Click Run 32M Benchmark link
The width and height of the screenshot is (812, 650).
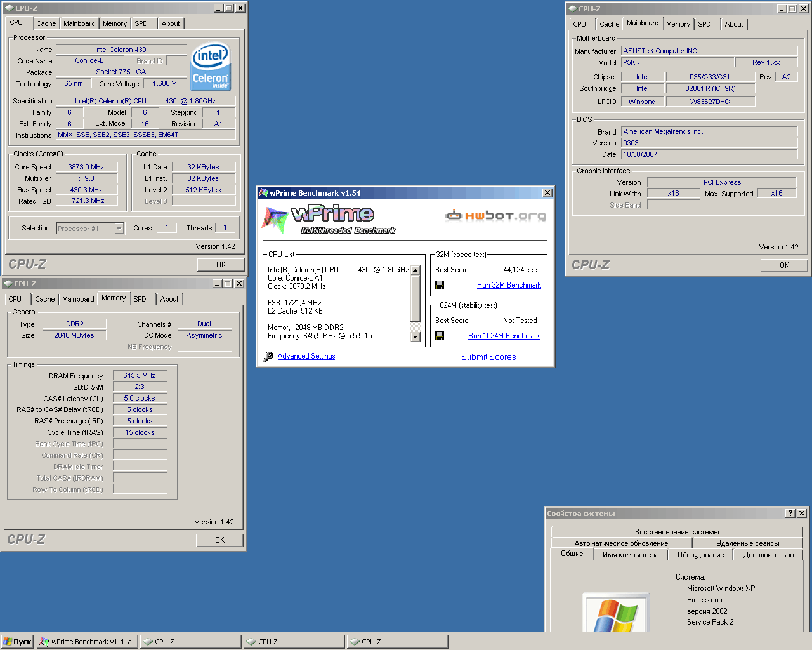pyautogui.click(x=509, y=285)
